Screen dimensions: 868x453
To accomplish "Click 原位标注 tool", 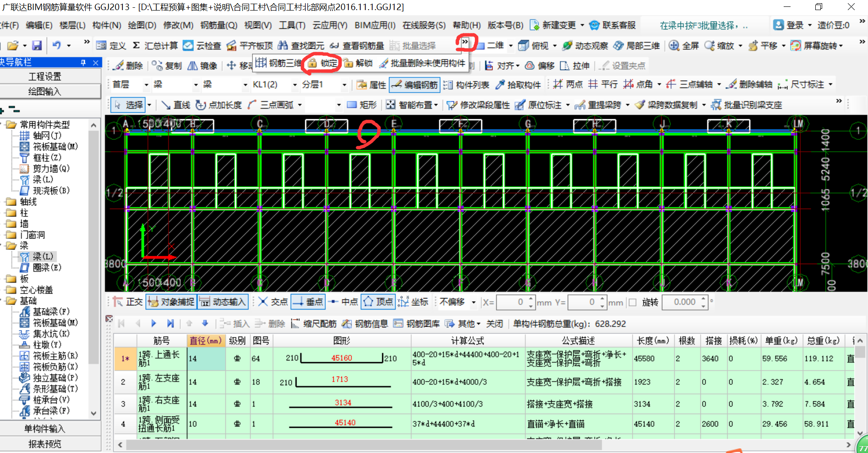I will (x=538, y=105).
